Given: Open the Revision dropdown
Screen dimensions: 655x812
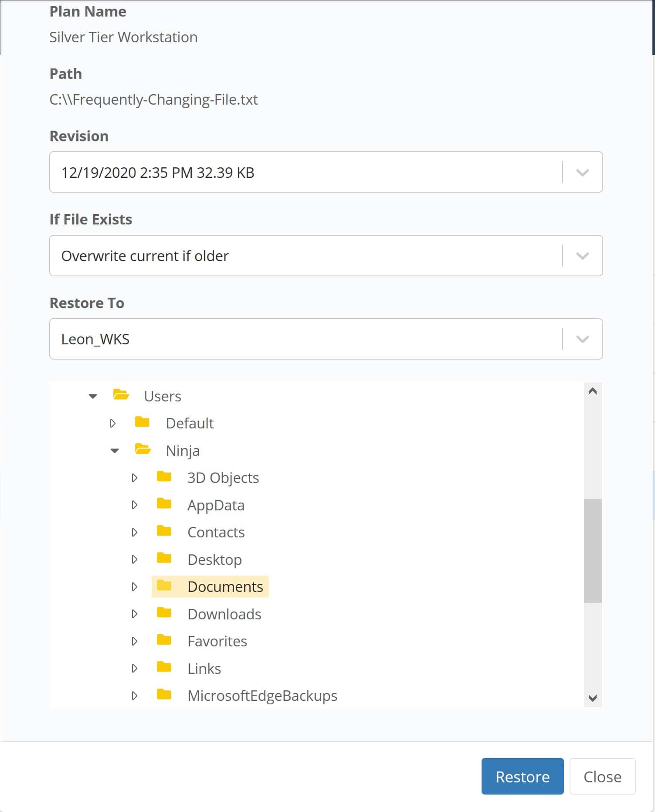Looking at the screenshot, I should [582, 172].
